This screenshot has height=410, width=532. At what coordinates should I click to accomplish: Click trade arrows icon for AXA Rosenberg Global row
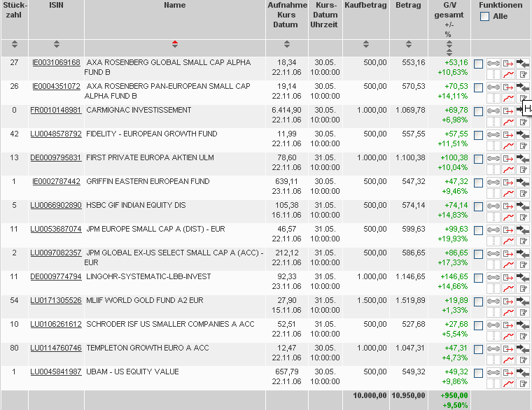(522, 63)
